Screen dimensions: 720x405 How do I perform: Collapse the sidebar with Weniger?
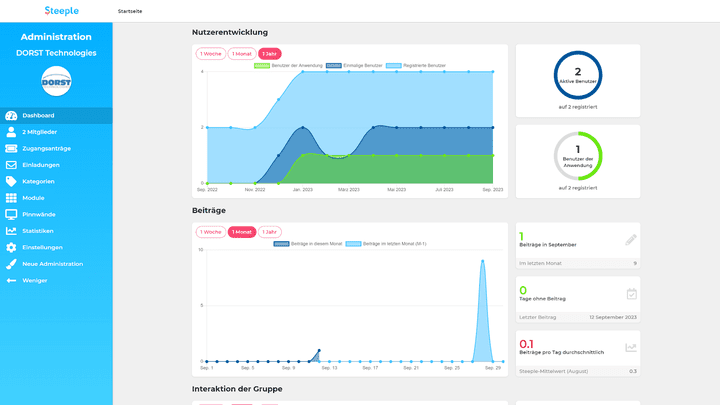pyautogui.click(x=35, y=280)
